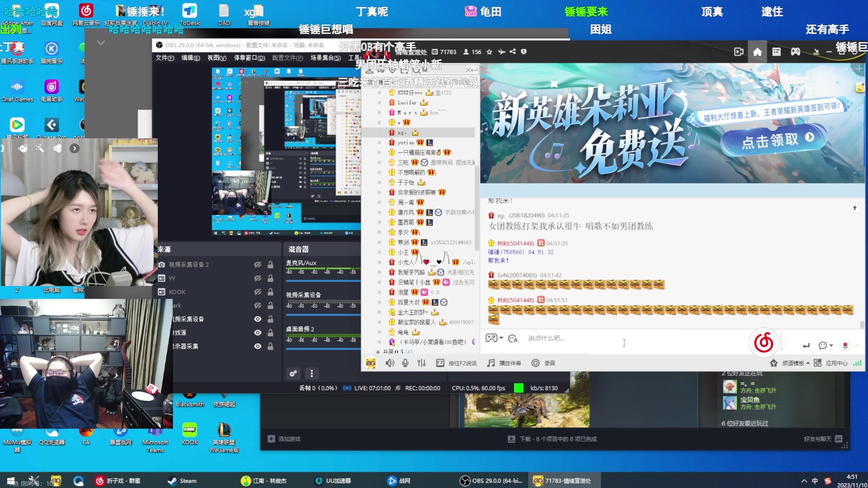Send message with the enter arrow icon
The height and width of the screenshot is (488, 868).
pyautogui.click(x=806, y=346)
